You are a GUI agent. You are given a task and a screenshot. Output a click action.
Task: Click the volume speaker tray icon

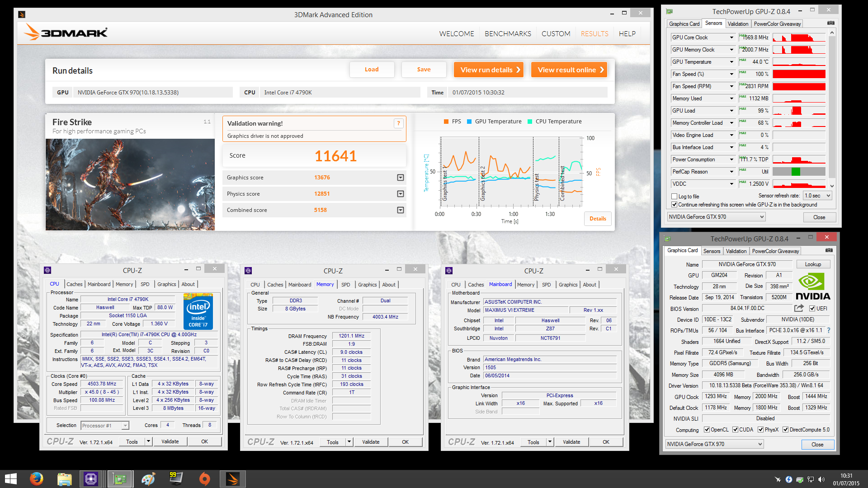pos(821,479)
